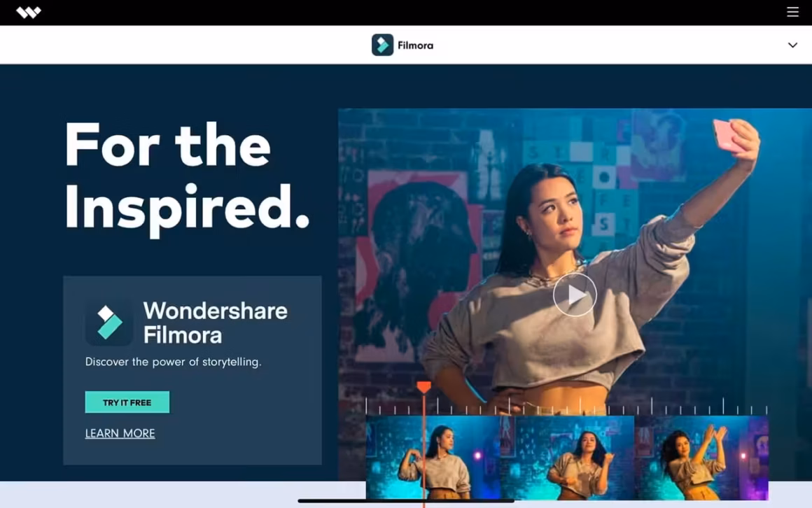Click the TRY IT FREE button
Screen dimensions: 812x508
[127, 402]
